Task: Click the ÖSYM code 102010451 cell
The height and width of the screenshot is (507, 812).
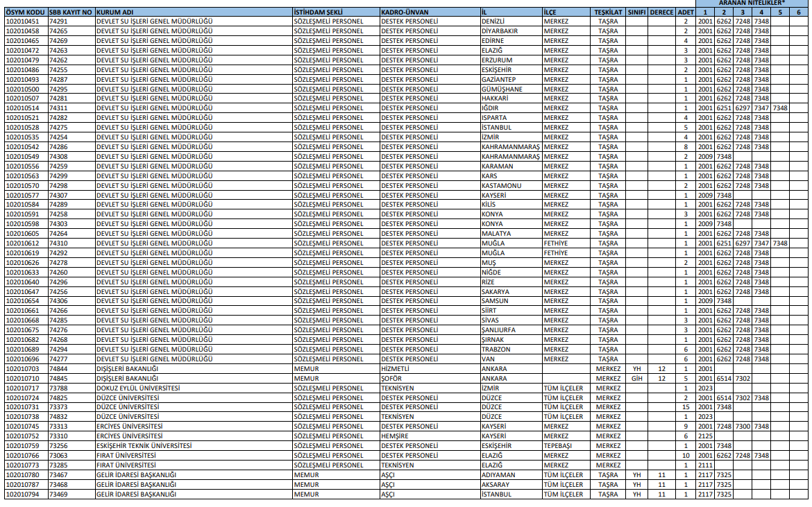Action: 26,22
